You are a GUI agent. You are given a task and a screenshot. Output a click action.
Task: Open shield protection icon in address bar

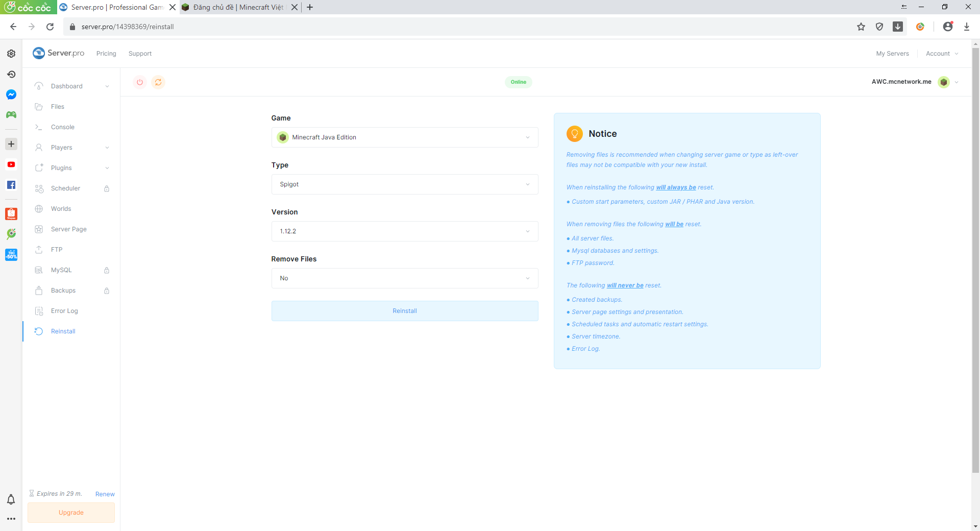[x=879, y=27]
